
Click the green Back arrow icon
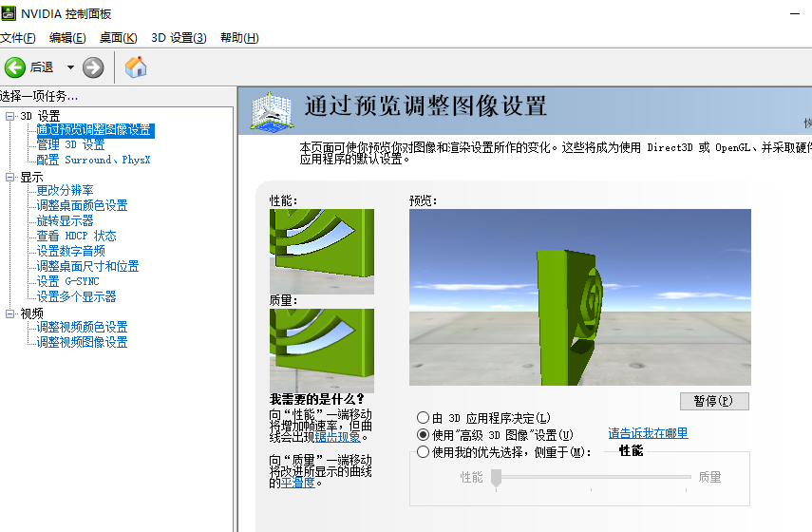(15, 67)
